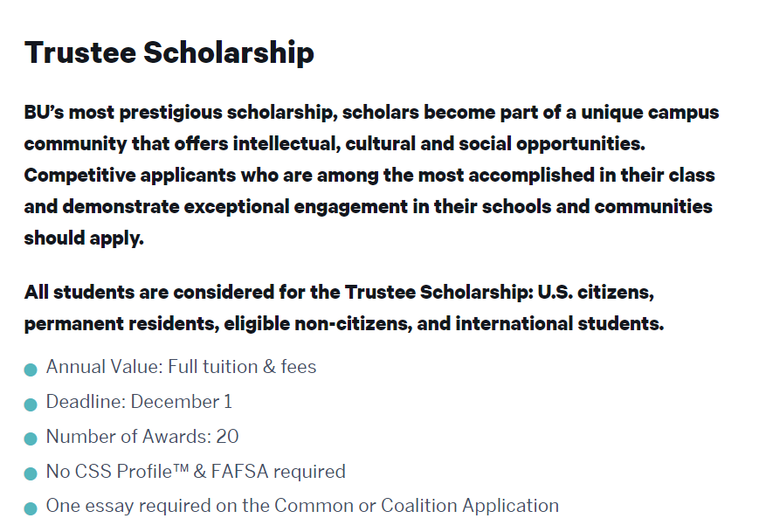Click the Common or Coalition Application essay item
The width and height of the screenshot is (759, 532).
tap(302, 506)
